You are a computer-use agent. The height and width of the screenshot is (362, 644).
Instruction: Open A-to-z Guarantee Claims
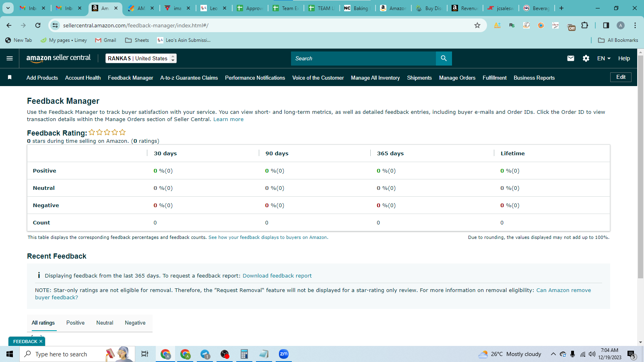click(x=189, y=78)
